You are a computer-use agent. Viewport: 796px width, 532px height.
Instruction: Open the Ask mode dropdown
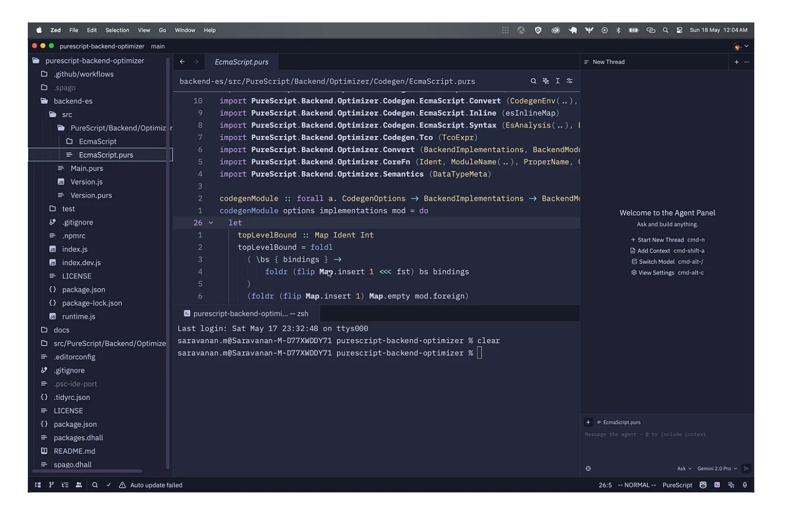(684, 468)
